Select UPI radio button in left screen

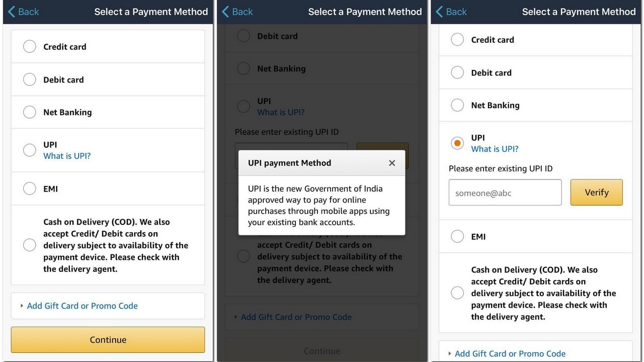(30, 150)
